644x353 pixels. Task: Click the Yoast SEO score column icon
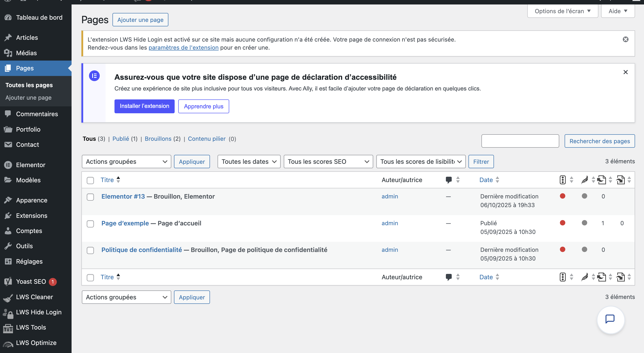pos(563,180)
